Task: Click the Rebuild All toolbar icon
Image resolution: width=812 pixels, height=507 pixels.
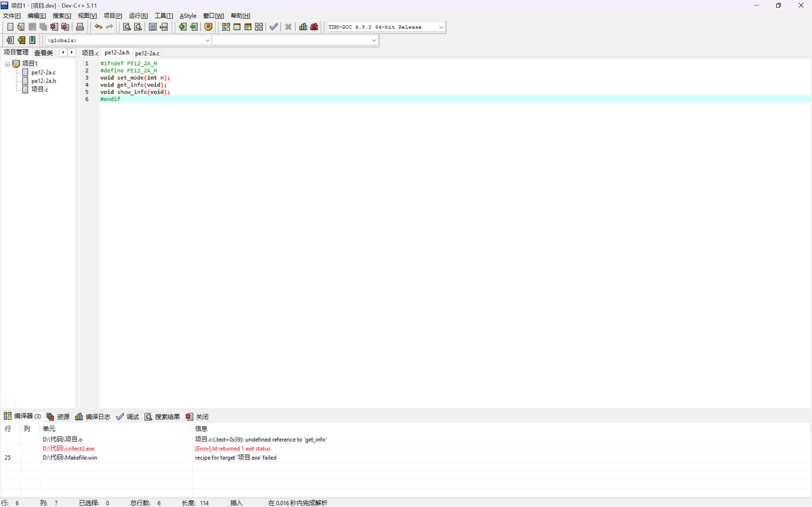Action: tap(259, 27)
